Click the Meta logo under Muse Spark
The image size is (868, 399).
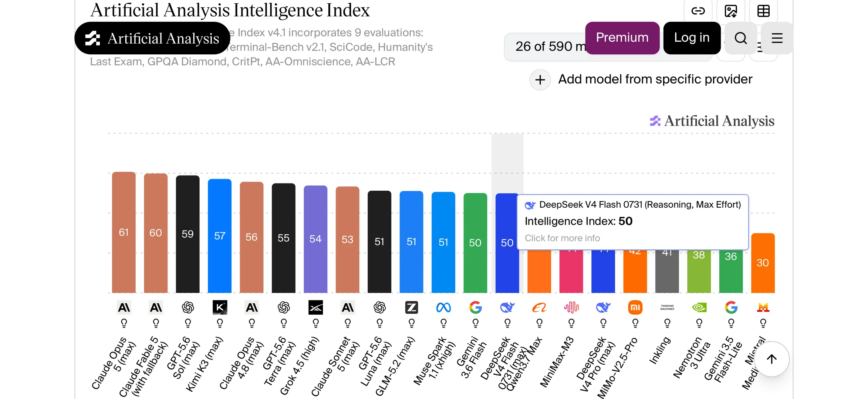(x=443, y=307)
